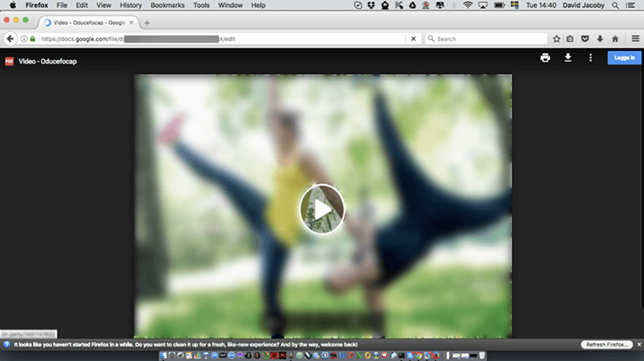Open a new tab with plus button
The image size is (644, 361).
[x=147, y=22]
